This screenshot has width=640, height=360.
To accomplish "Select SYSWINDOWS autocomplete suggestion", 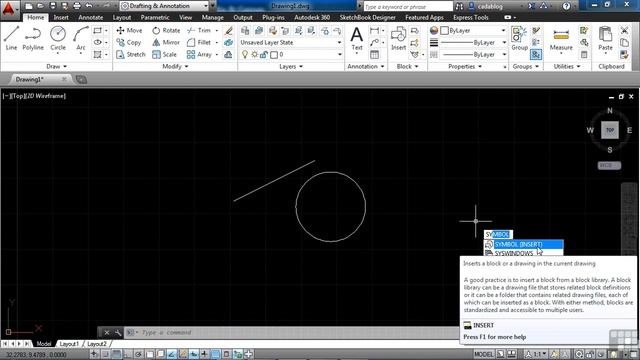I will click(x=524, y=253).
